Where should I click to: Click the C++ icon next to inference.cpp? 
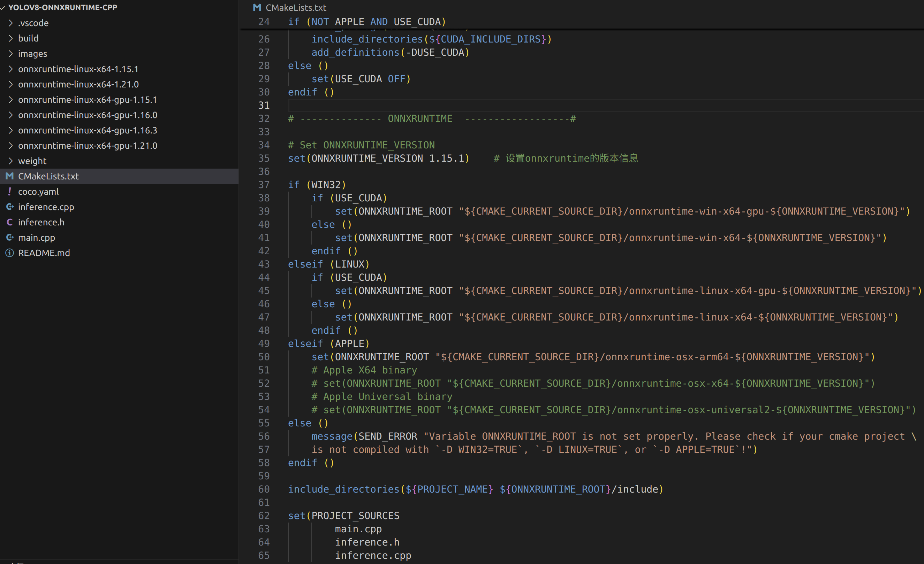[x=10, y=207]
